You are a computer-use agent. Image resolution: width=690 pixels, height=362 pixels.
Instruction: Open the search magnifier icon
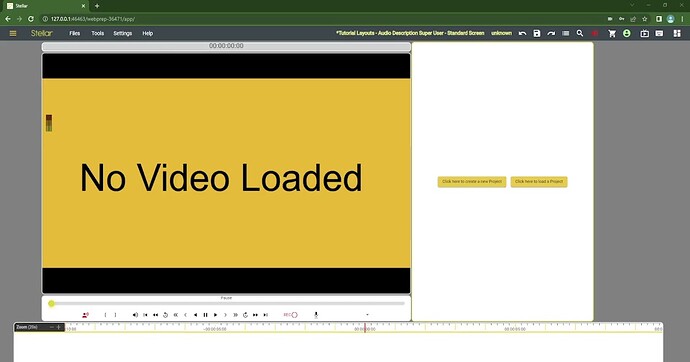point(580,33)
